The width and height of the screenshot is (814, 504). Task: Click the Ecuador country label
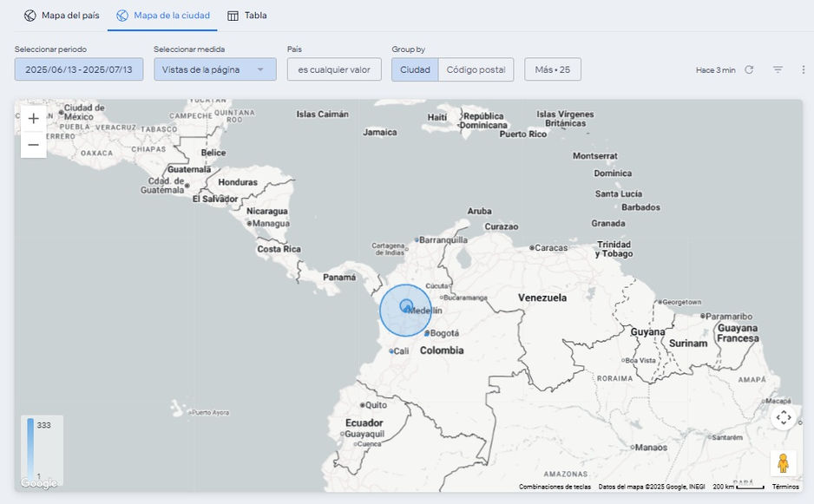coord(364,423)
